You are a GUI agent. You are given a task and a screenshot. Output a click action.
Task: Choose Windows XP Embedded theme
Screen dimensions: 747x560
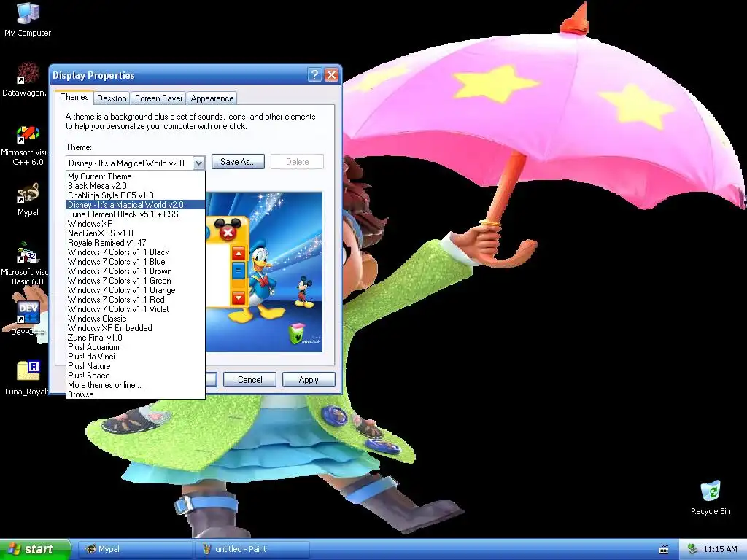coord(135,328)
